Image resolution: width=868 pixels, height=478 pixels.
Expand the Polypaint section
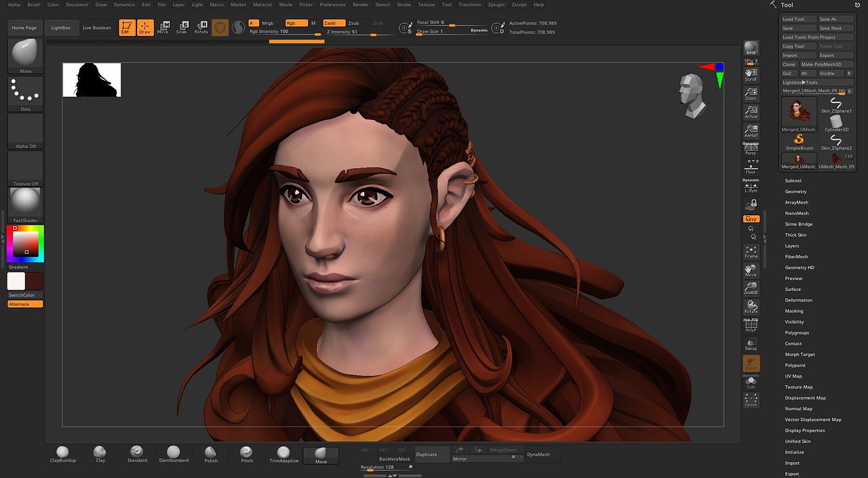click(x=795, y=365)
